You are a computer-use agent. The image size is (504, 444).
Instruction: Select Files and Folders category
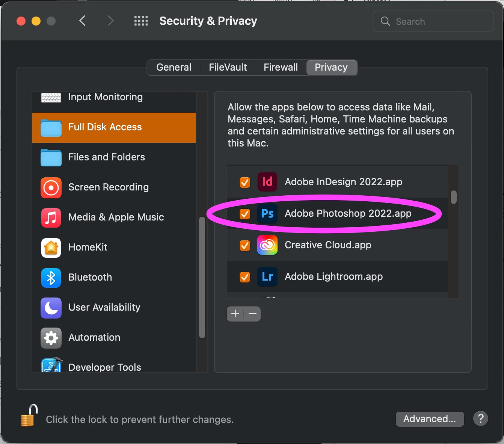tap(114, 157)
